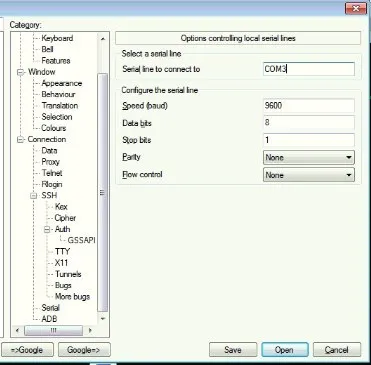
Task: Select the Serial category
Action: pyautogui.click(x=51, y=308)
